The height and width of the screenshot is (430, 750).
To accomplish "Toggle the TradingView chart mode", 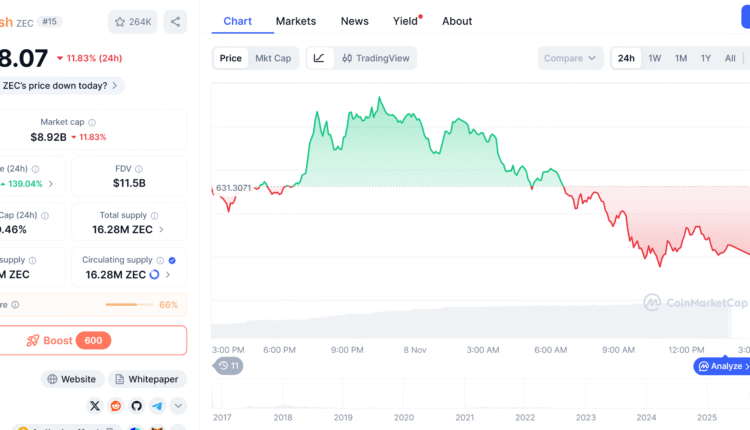I will 375,58.
